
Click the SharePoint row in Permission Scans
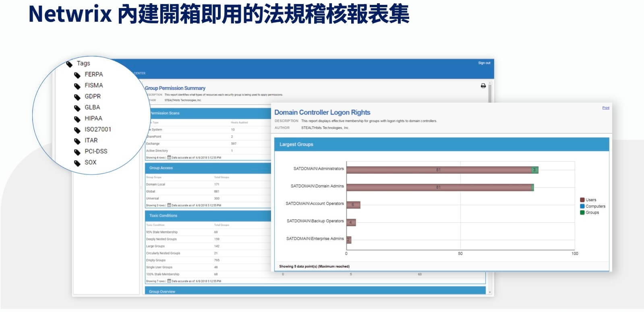click(x=208, y=137)
